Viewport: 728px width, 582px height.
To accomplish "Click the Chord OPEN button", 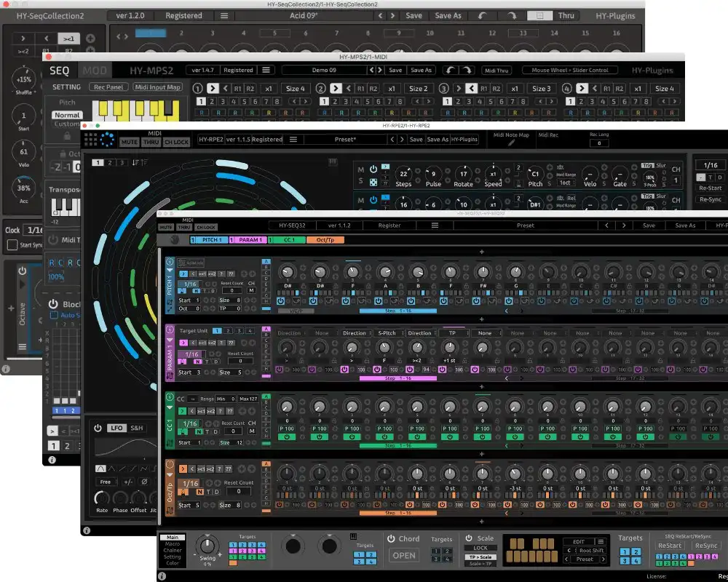I will pyautogui.click(x=404, y=556).
